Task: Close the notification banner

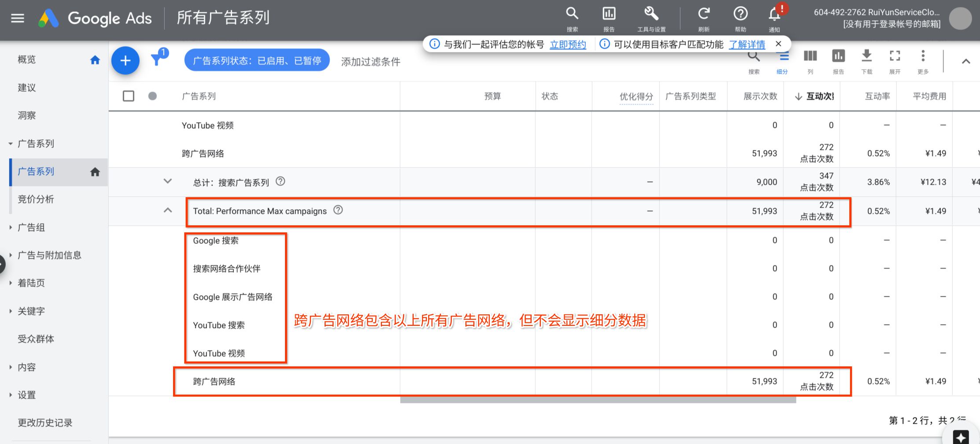Action: 778,44
